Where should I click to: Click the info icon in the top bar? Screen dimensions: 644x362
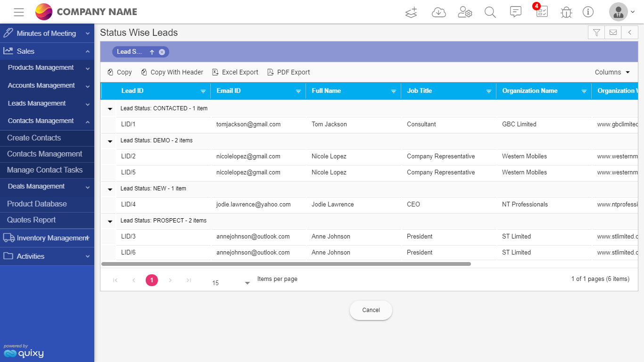pos(588,12)
